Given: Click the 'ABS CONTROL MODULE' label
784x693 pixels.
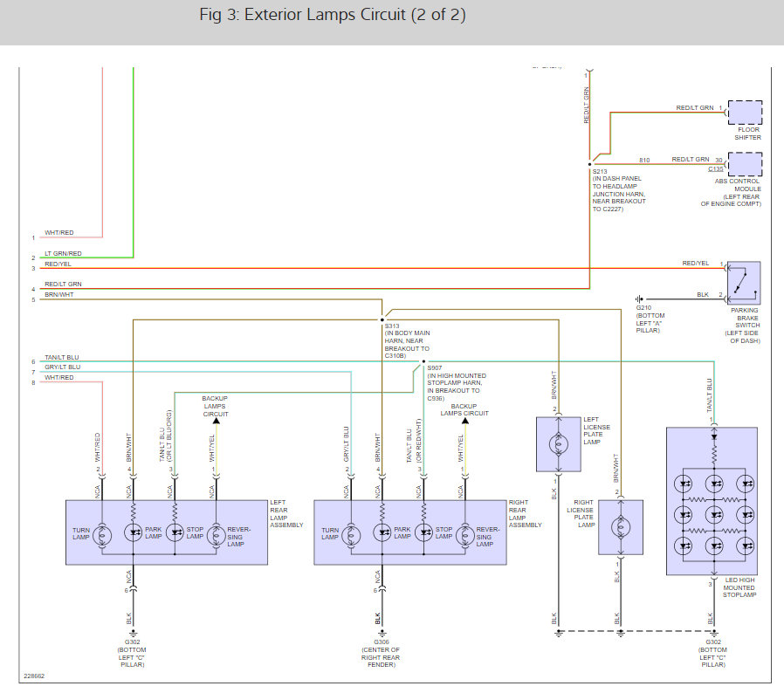Looking at the screenshot, I should click(737, 185).
